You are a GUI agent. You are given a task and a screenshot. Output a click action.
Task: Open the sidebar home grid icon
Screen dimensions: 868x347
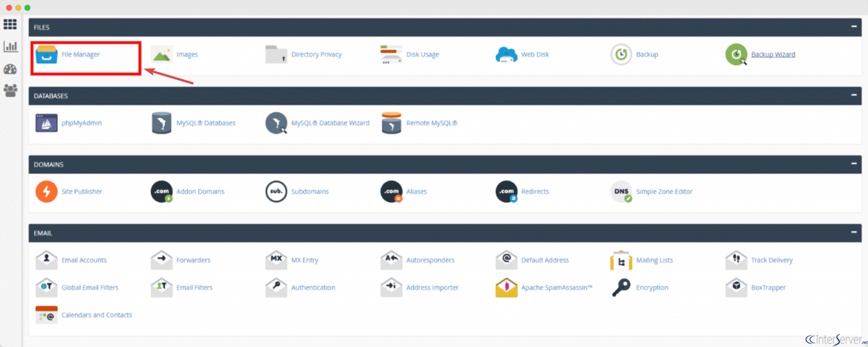(10, 24)
